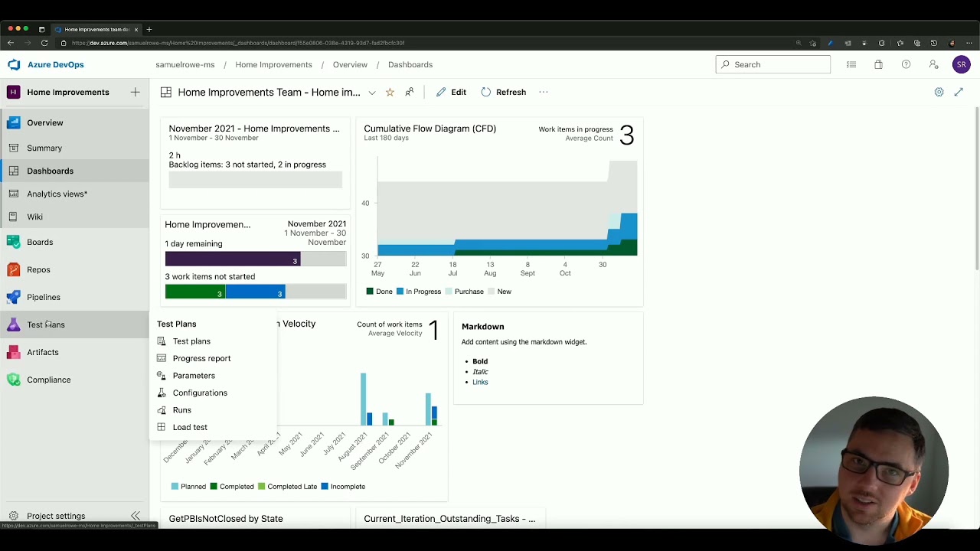
Task: Expand the dashboard selector dropdown chevron
Action: (372, 93)
